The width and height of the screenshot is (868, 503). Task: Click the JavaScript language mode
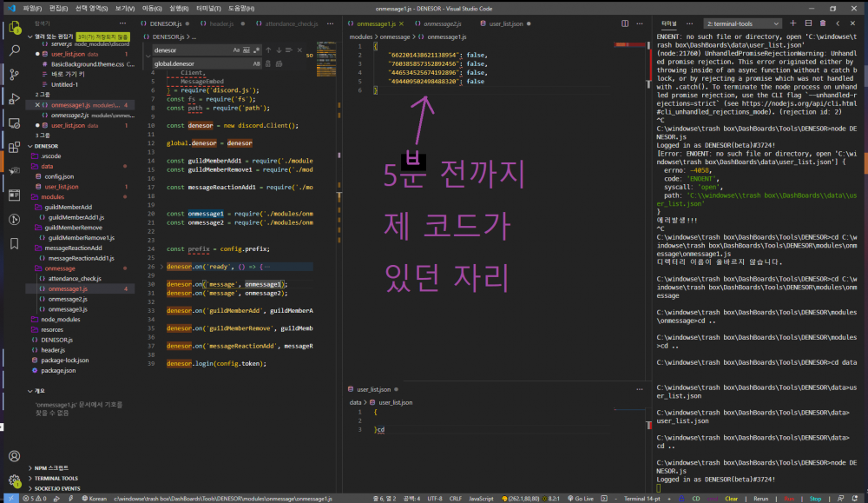(x=481, y=499)
